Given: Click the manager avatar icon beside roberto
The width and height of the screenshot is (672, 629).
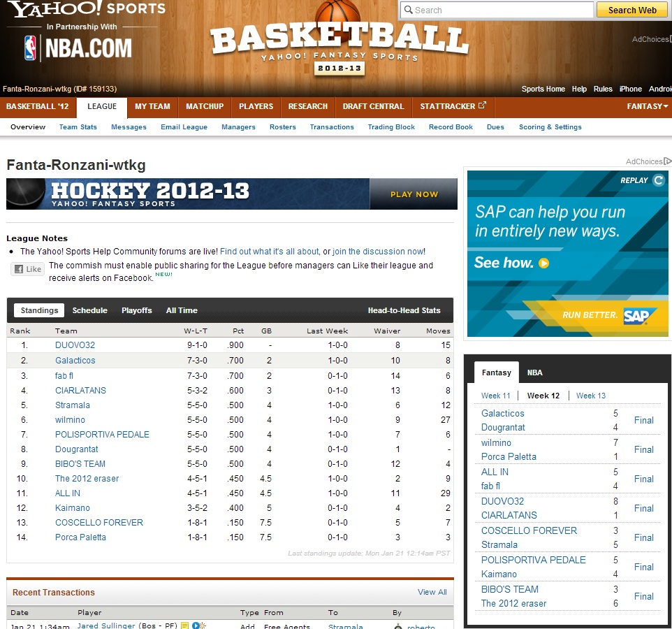Looking at the screenshot, I should [397, 626].
